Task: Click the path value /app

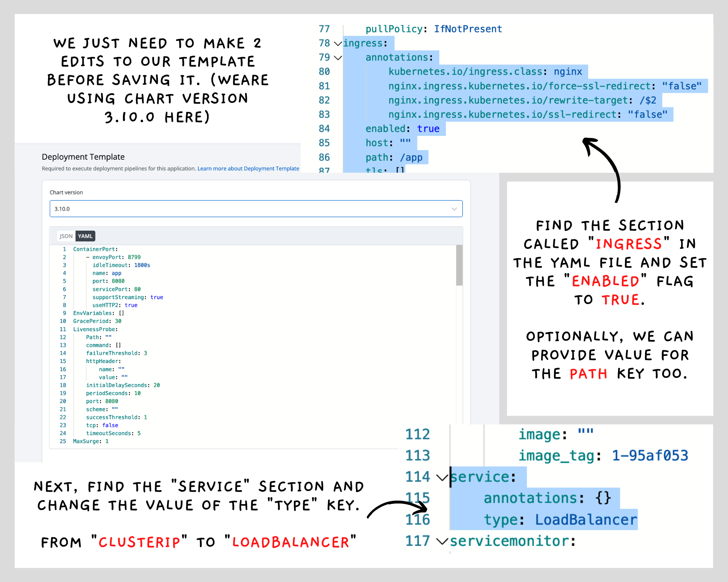Action: click(411, 158)
